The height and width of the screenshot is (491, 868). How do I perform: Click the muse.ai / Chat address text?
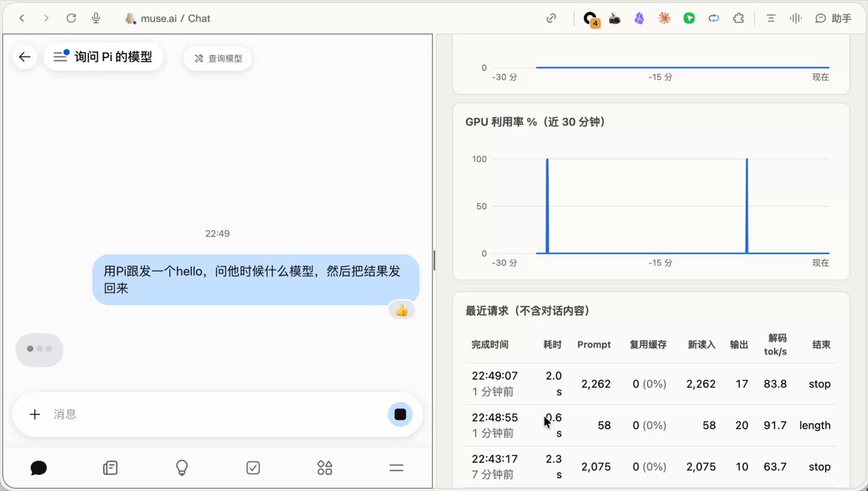click(x=176, y=18)
